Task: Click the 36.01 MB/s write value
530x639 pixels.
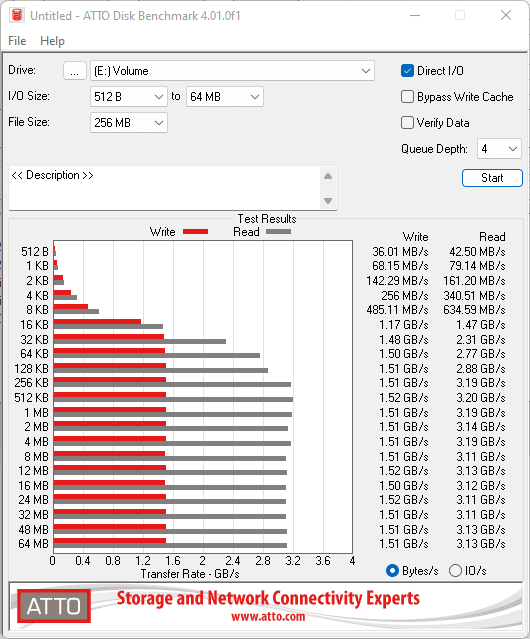Action: [x=400, y=251]
